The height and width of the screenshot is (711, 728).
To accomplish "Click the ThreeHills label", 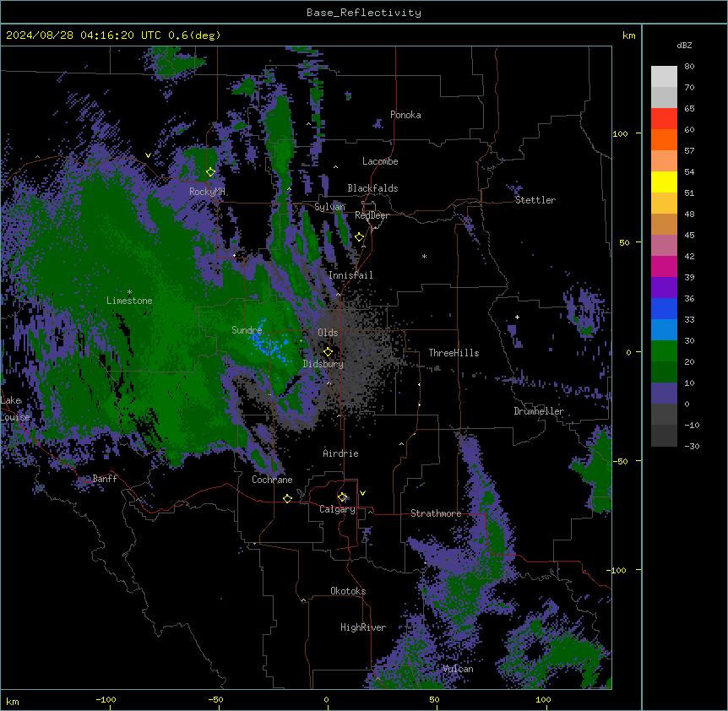I will click(454, 353).
